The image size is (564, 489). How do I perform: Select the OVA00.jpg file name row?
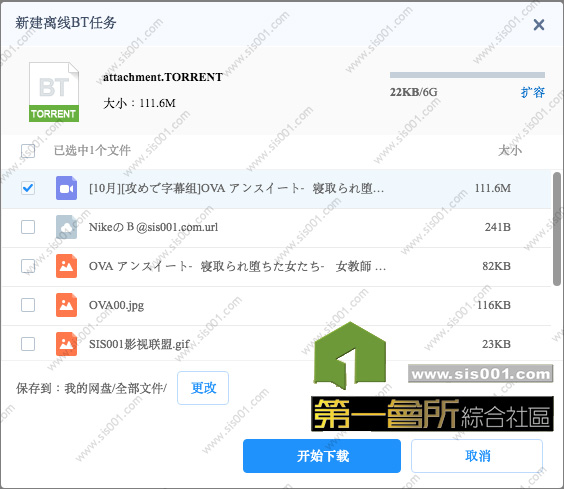[276, 305]
